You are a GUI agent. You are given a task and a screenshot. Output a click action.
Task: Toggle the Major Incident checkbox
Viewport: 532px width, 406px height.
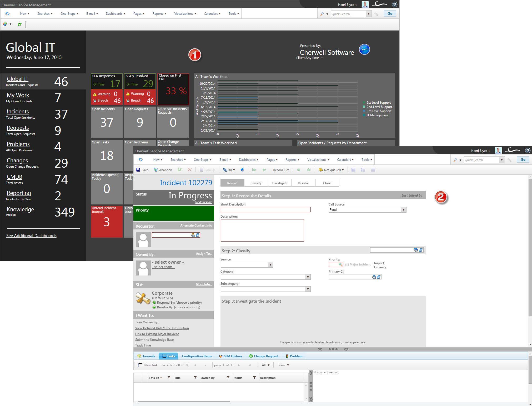[347, 265]
